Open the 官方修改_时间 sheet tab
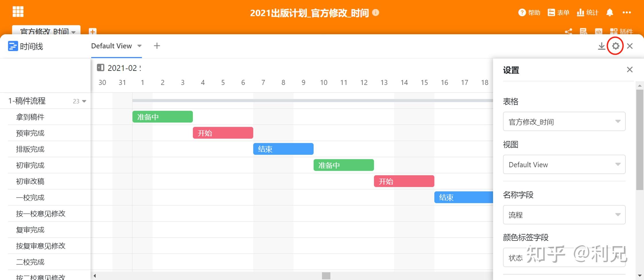 pos(46,31)
